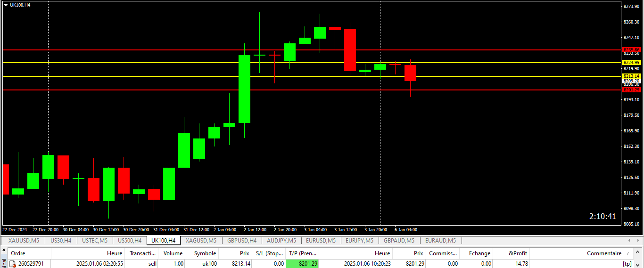Click the green highlighted T/P 8201.29 cell

pyautogui.click(x=302, y=264)
